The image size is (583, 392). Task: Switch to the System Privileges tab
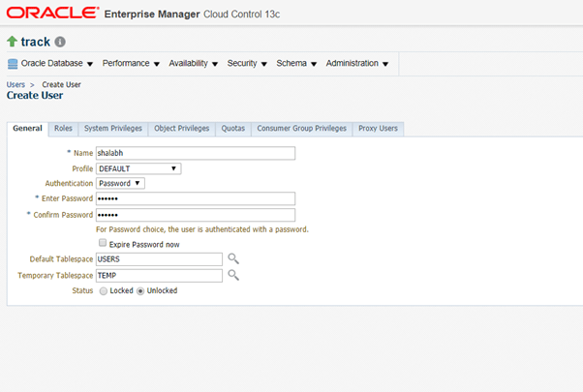pos(112,128)
